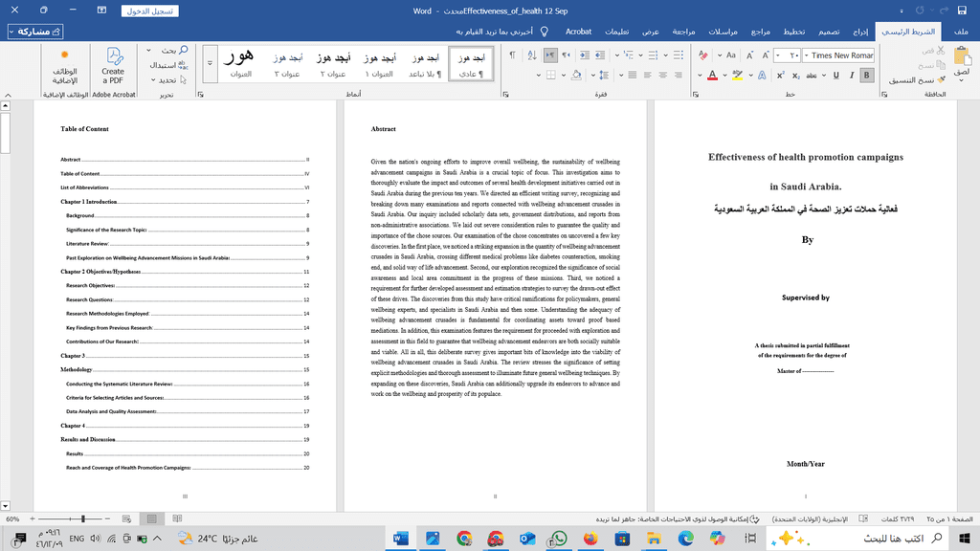Expand the Styles gallery more arrow
This screenshot has width=980, height=551.
tap(211, 64)
